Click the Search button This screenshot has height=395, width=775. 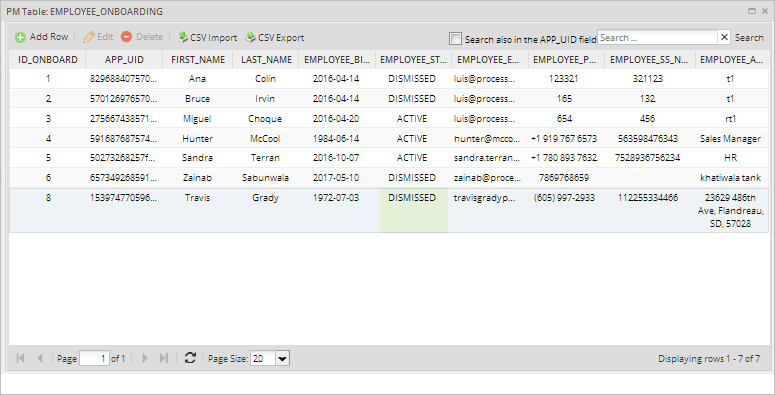click(749, 38)
